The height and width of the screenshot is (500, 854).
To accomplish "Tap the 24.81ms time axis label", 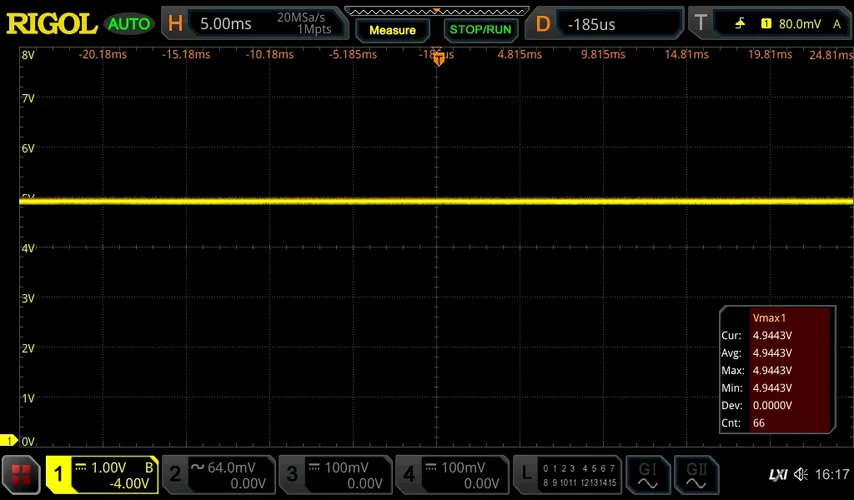I will coord(831,54).
